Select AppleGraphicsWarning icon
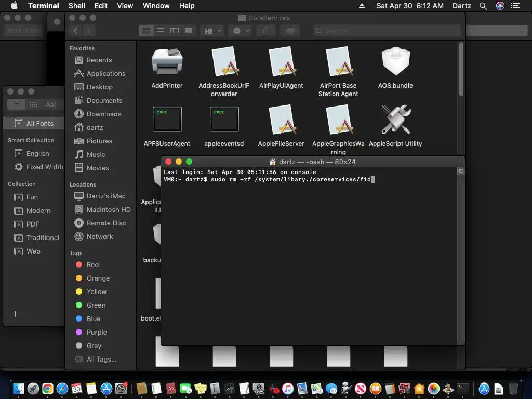Viewport: 532px width, 399px height. 338,120
